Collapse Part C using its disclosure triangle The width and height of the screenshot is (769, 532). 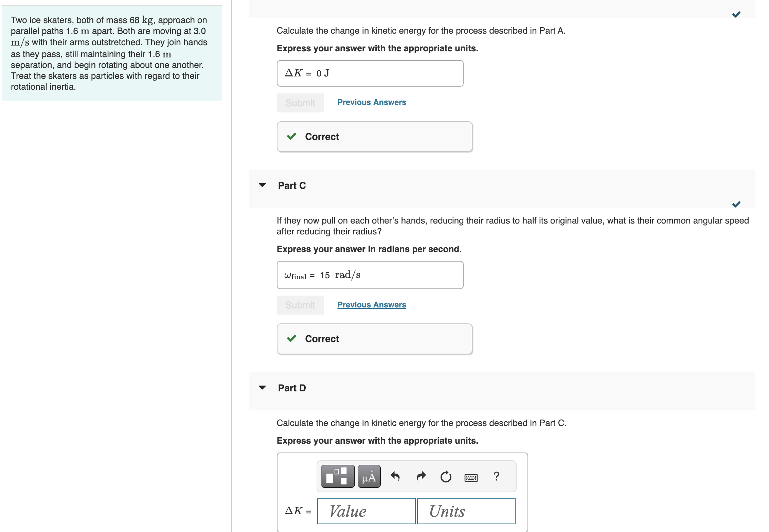[262, 185]
